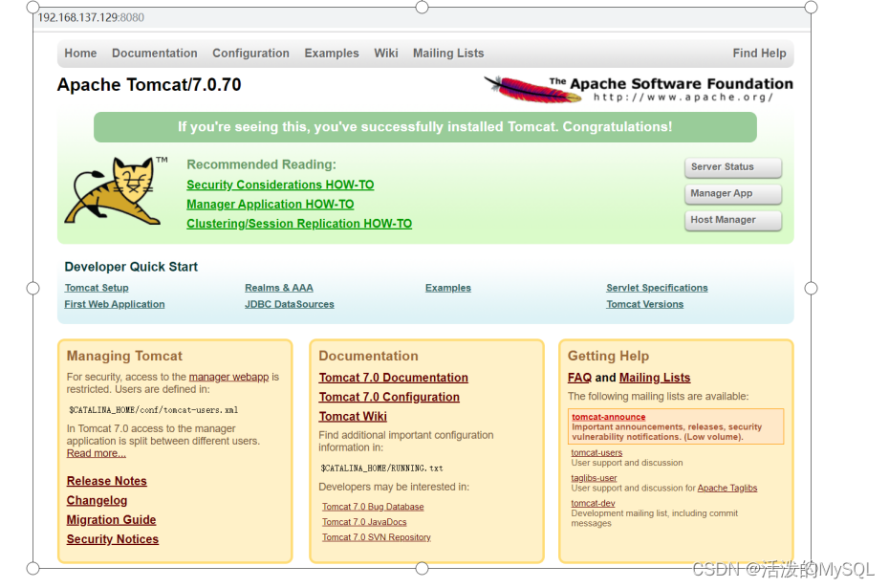Open the Servlet Specifications link

click(x=657, y=288)
